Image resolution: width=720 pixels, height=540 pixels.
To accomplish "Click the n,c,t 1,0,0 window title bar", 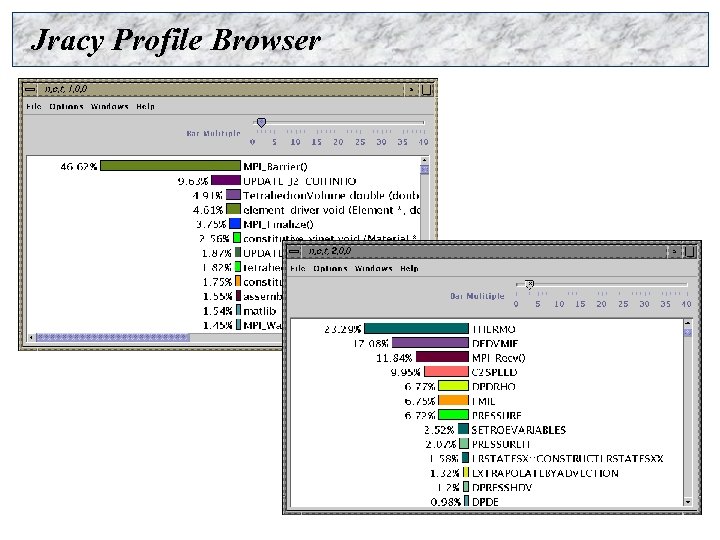I will 220,89.
